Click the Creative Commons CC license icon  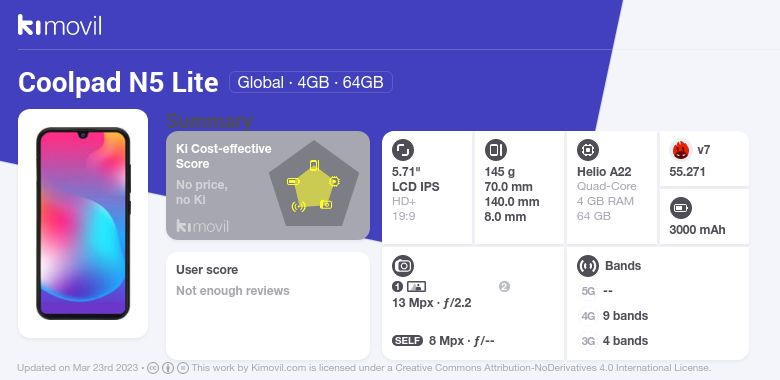pos(153,368)
